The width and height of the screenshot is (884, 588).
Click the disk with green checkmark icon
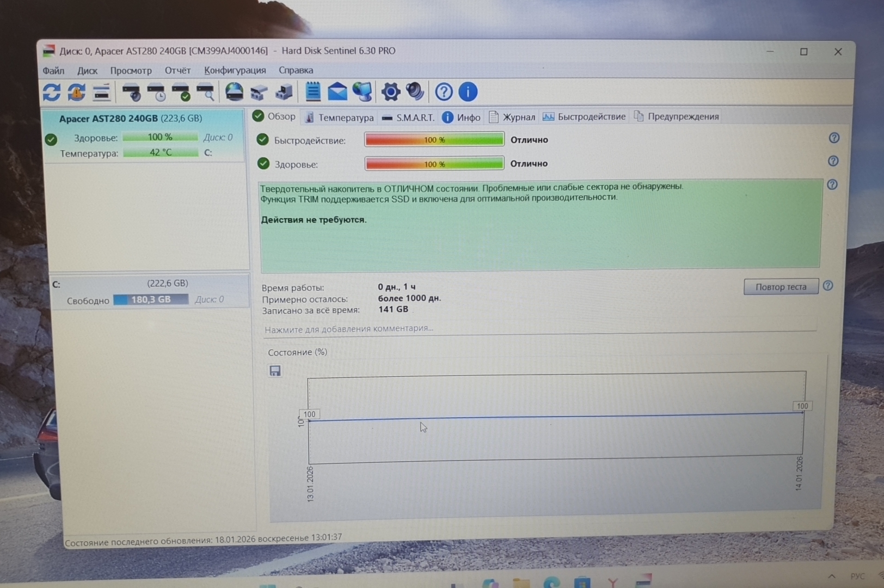coord(181,93)
